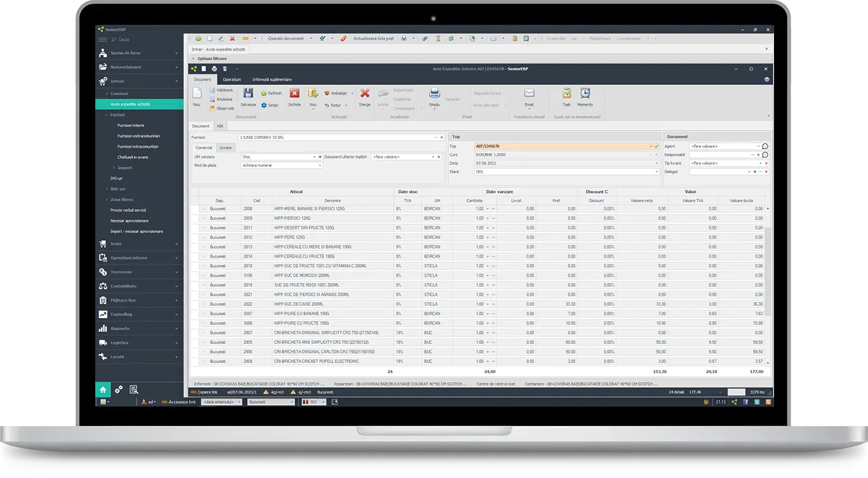
Task: Click the Retur button
Action: (335, 105)
